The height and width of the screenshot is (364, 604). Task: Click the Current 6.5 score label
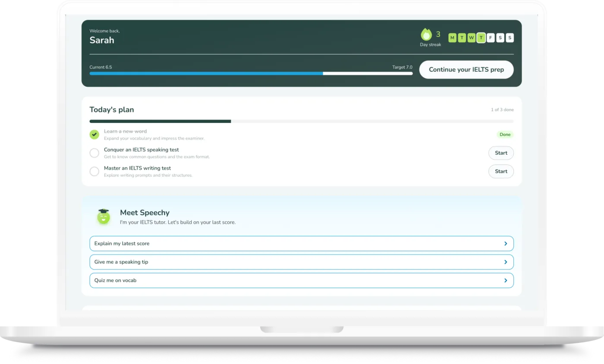101,67
